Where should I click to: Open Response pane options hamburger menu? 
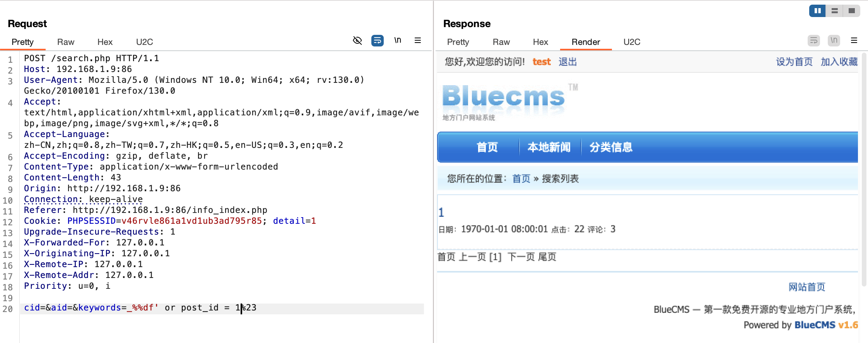(854, 40)
